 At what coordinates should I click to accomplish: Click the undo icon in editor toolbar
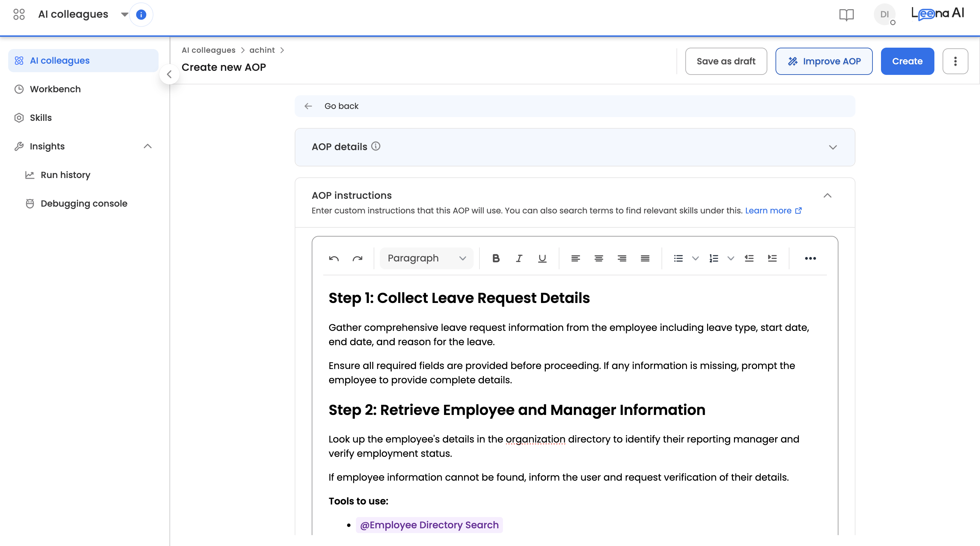(333, 258)
